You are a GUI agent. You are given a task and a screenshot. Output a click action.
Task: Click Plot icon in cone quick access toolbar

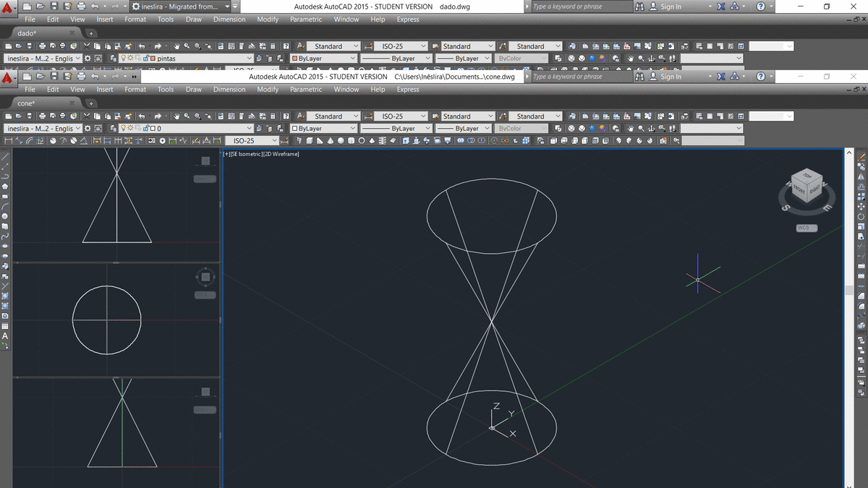(81, 77)
